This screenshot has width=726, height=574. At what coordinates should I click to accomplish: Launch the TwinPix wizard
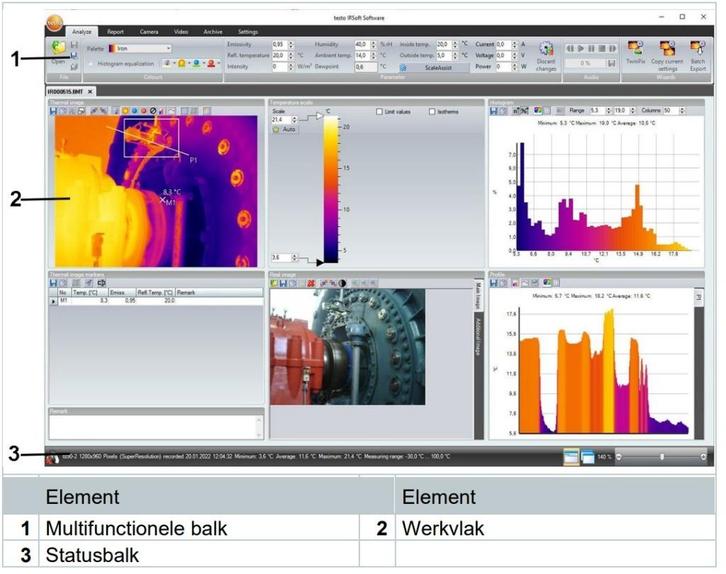[x=633, y=48]
